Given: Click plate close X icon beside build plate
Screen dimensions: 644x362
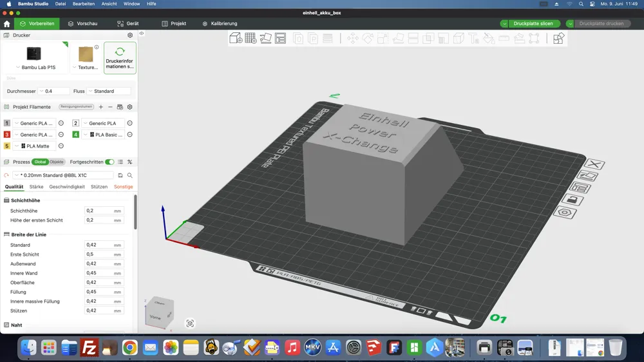Looking at the screenshot, I should pos(594,164).
